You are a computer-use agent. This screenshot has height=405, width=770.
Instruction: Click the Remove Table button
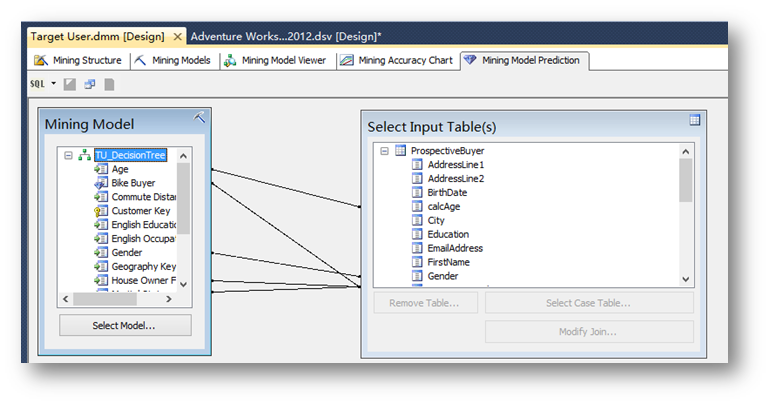(425, 303)
